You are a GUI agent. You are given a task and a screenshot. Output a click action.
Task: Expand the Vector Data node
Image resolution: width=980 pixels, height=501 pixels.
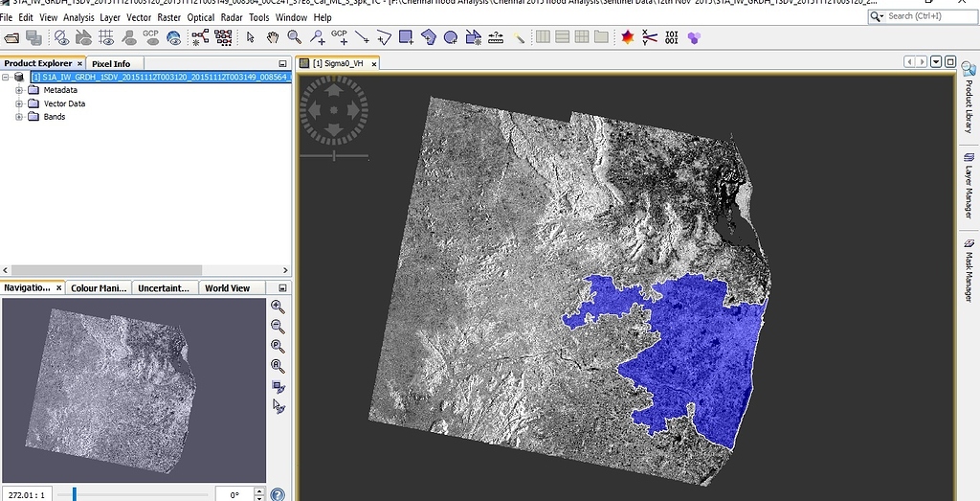click(x=18, y=103)
